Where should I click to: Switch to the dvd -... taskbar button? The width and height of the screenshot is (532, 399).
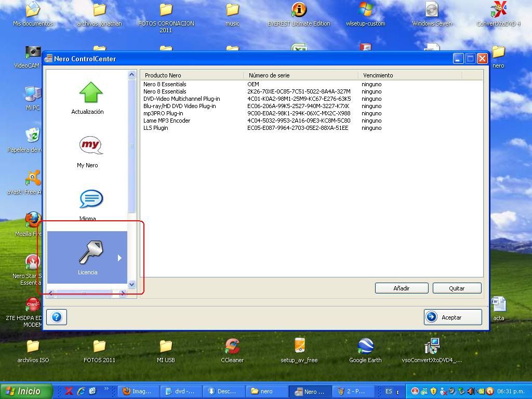[x=180, y=391]
